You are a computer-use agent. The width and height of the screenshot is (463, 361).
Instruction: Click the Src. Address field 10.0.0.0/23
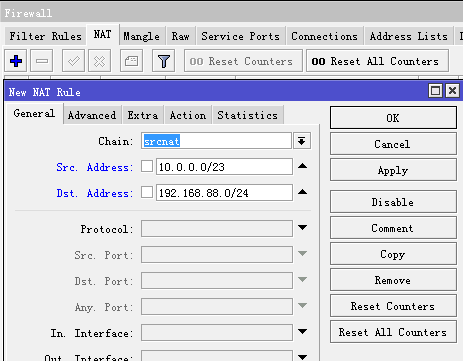click(x=224, y=166)
